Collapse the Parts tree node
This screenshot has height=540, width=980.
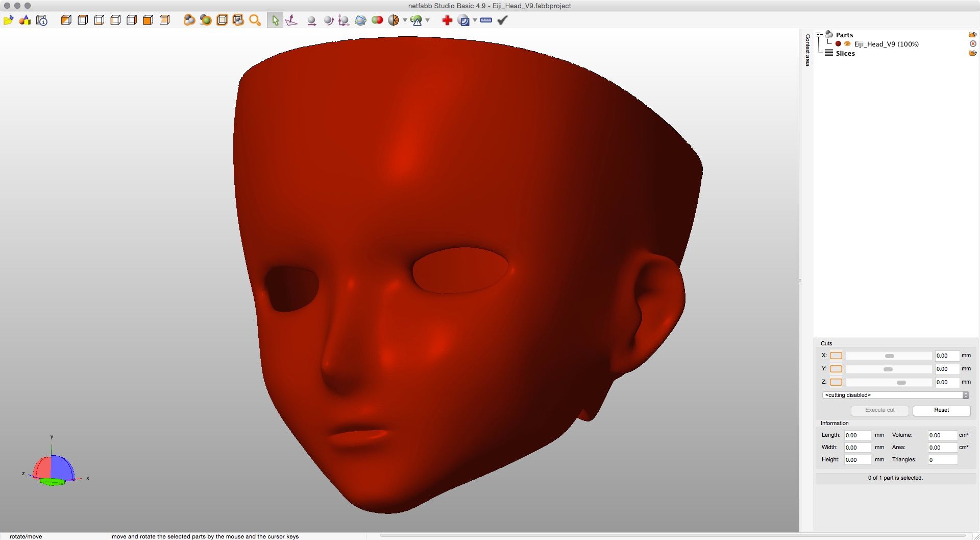coord(820,35)
